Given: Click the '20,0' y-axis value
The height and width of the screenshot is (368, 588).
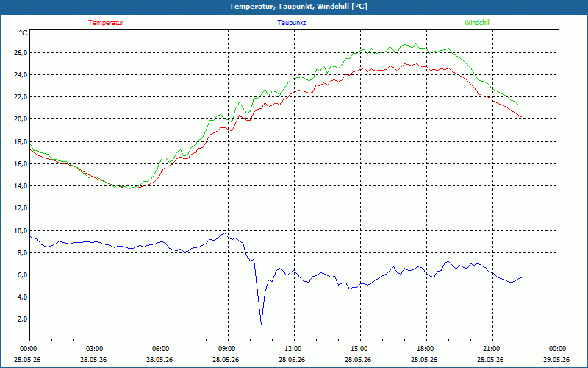Looking at the screenshot, I should pos(21,119).
